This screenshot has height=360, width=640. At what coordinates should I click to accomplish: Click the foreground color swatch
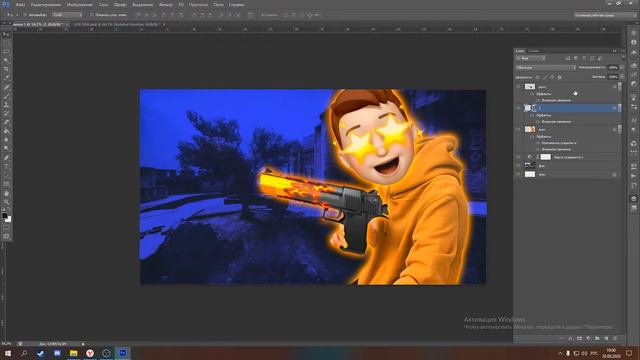[4, 215]
